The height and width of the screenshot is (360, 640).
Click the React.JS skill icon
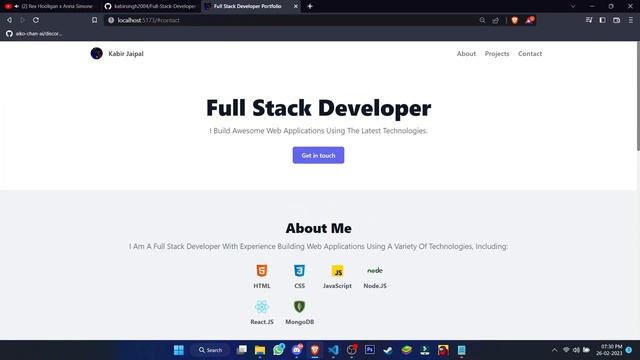262,307
